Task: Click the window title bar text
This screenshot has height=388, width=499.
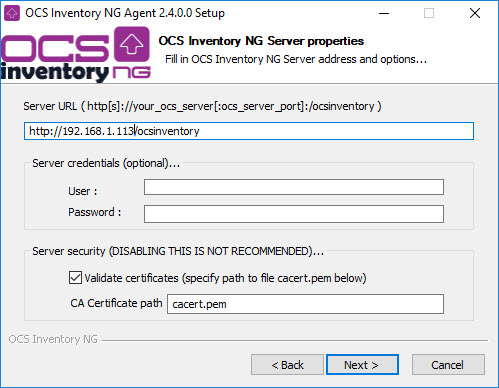Action: tap(125, 13)
